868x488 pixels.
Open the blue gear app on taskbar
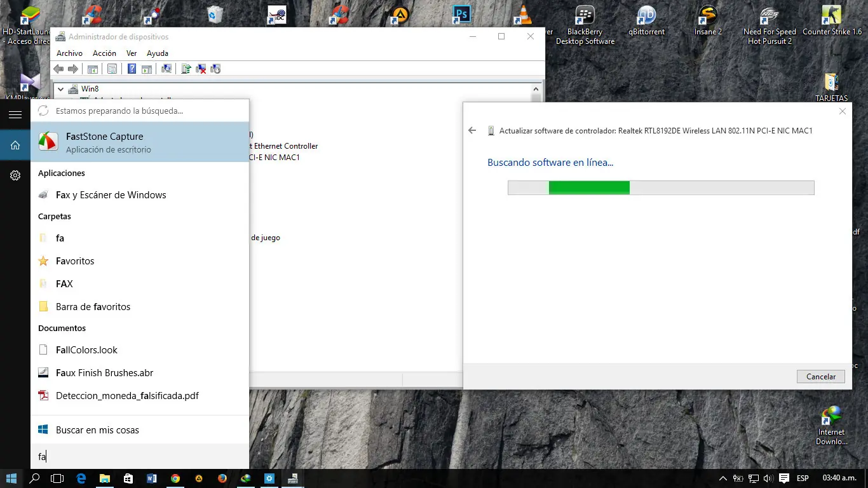point(269,478)
